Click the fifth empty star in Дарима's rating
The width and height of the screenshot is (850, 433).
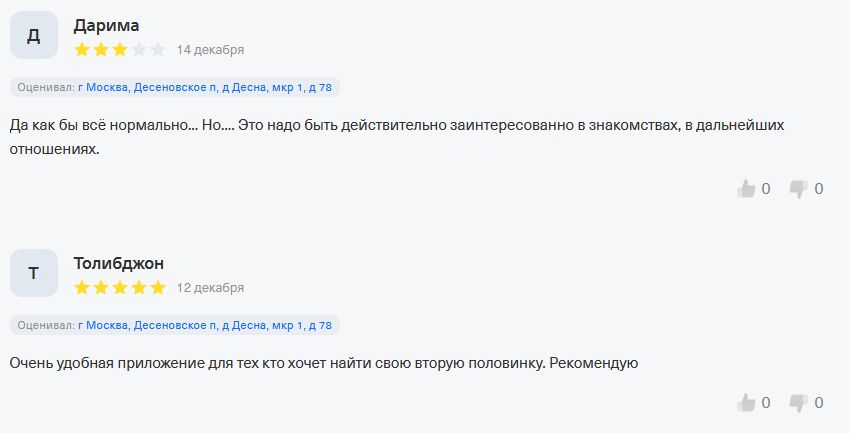click(157, 49)
